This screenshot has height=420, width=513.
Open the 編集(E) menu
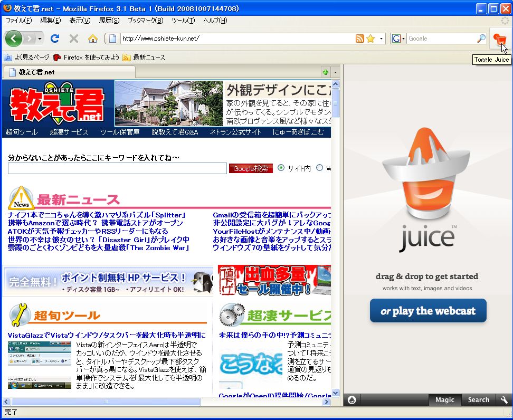pyautogui.click(x=50, y=21)
